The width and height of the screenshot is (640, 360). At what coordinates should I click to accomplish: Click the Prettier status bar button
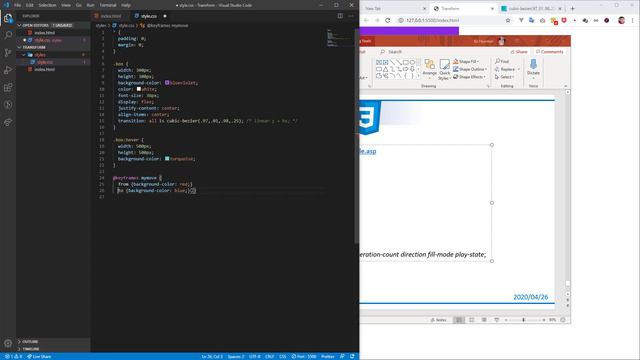[x=327, y=356]
